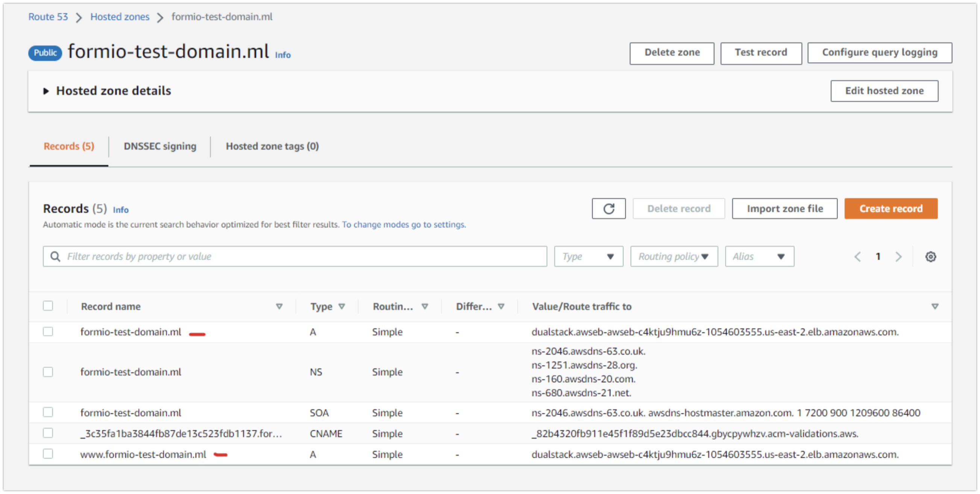Click SOA type cell

tap(319, 413)
